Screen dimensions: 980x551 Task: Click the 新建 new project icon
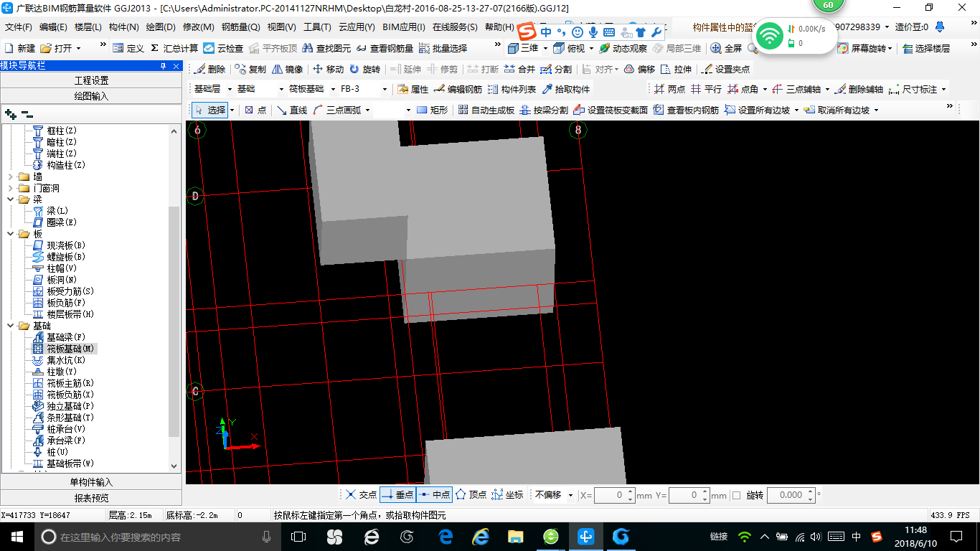coord(20,48)
